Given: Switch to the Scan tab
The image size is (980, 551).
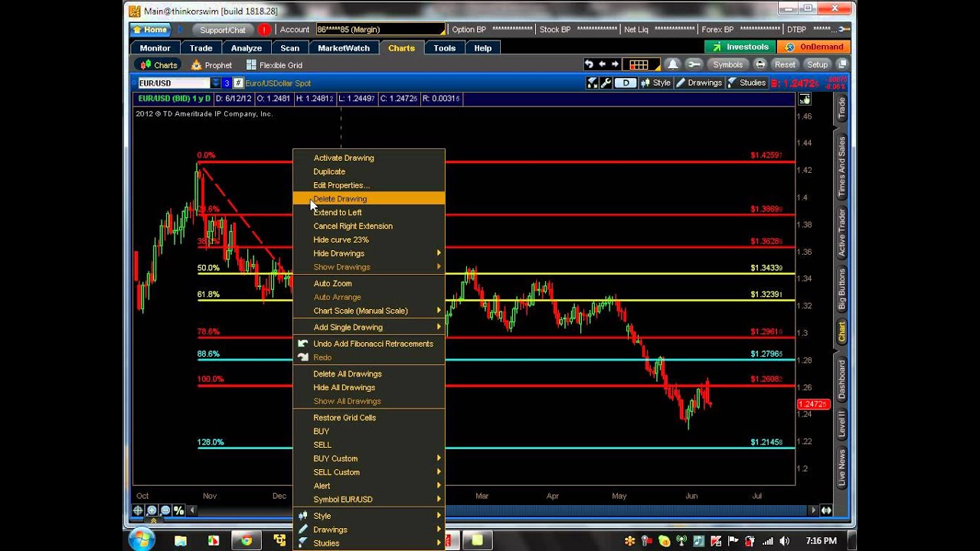Looking at the screenshot, I should (x=290, y=47).
